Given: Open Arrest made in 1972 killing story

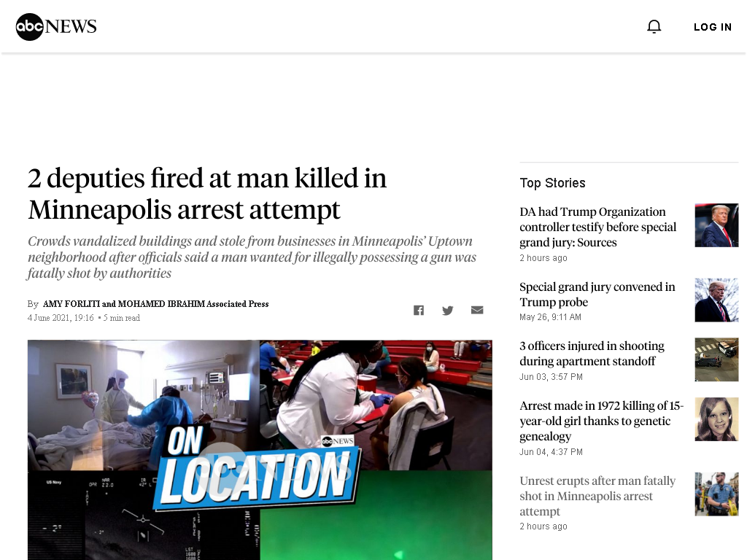Looking at the screenshot, I should coord(601,421).
